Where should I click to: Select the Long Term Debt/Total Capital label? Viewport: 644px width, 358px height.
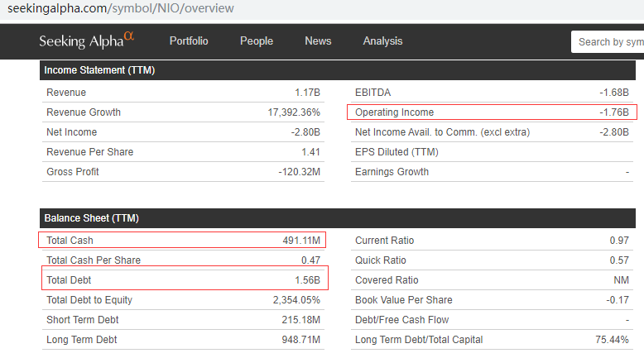(419, 340)
